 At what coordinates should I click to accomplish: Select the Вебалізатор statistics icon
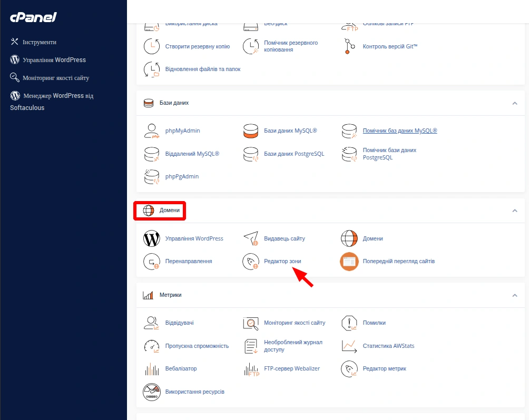[x=151, y=368]
